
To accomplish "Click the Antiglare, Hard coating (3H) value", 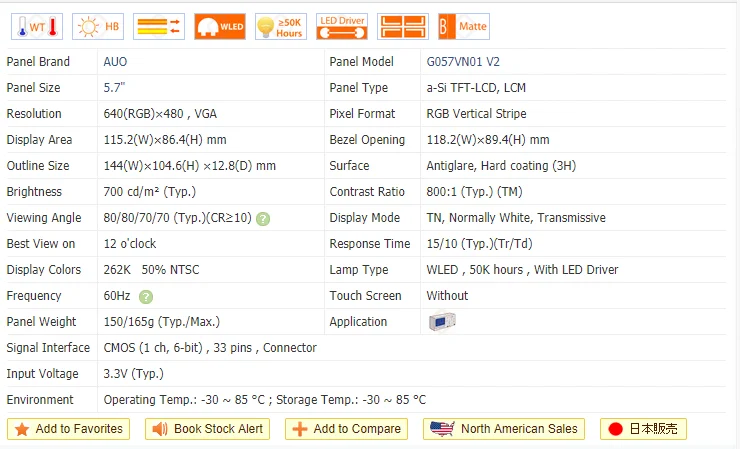I will [x=501, y=166].
